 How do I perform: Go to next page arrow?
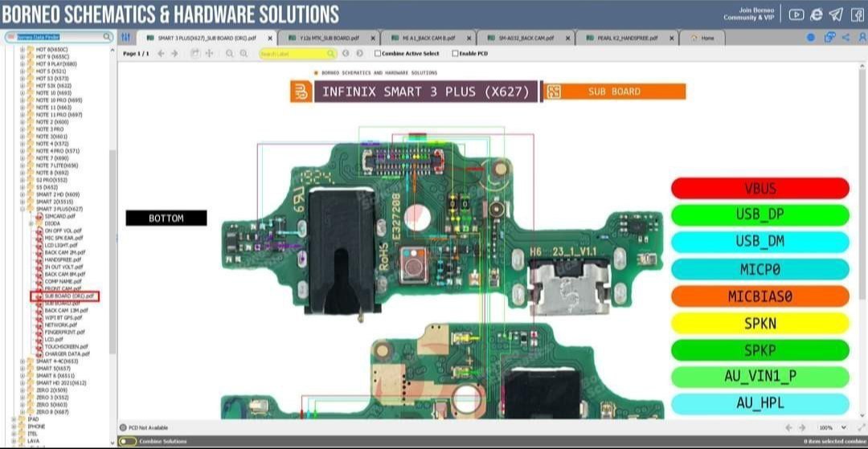point(175,54)
